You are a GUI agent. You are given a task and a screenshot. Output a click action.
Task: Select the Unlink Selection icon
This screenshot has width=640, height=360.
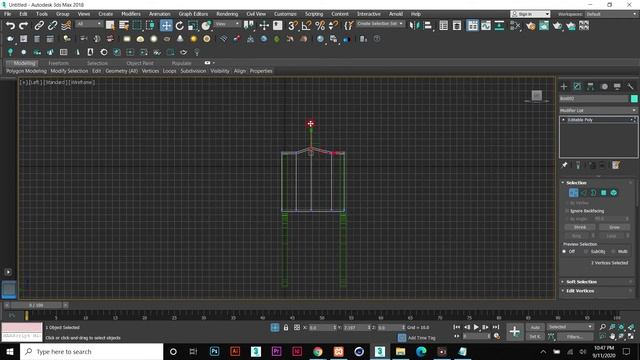coord(52,26)
